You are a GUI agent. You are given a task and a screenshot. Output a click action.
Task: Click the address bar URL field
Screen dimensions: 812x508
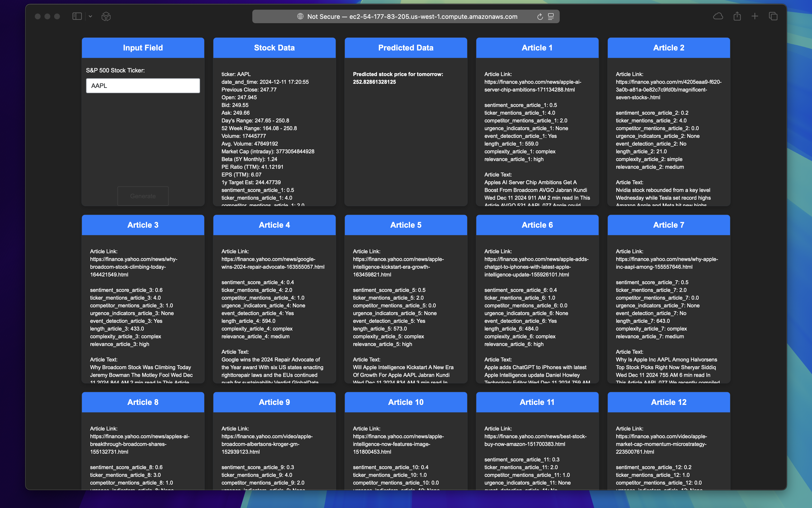tap(412, 16)
